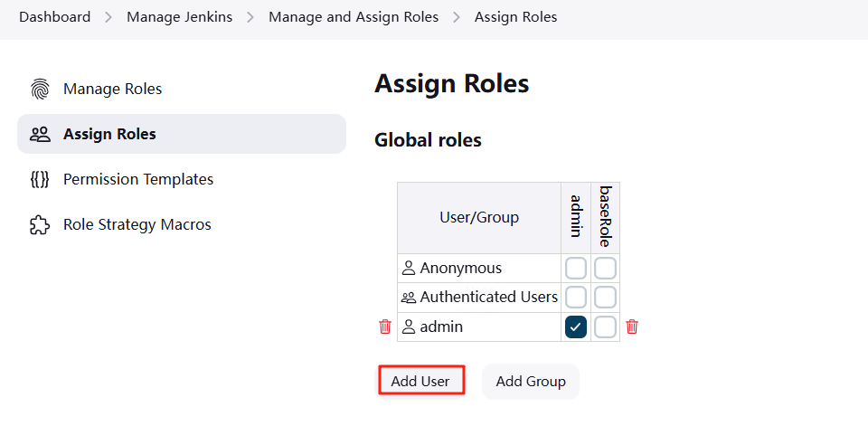Check admin role for Authenticated Users
Screen dimensions: 868x426
(x=576, y=298)
